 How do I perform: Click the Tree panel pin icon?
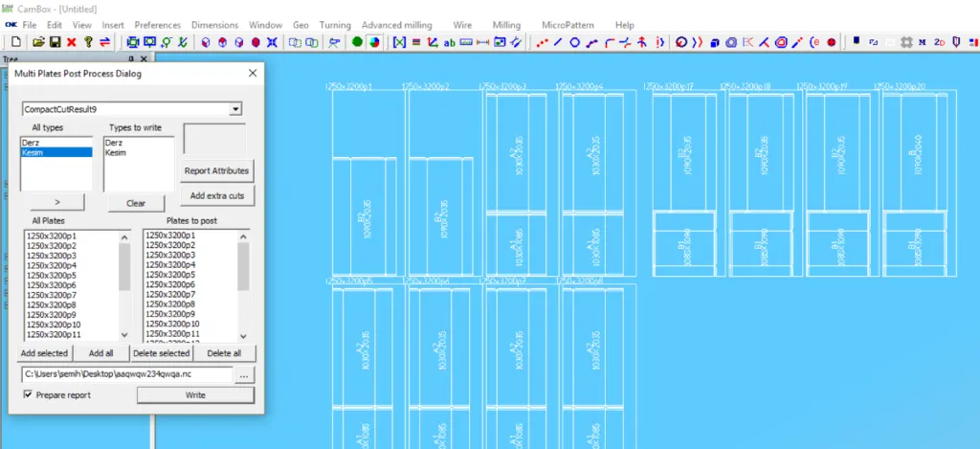(130, 58)
